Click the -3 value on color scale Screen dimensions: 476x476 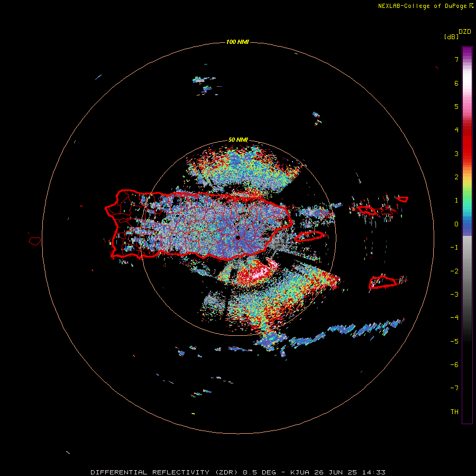[x=454, y=295]
